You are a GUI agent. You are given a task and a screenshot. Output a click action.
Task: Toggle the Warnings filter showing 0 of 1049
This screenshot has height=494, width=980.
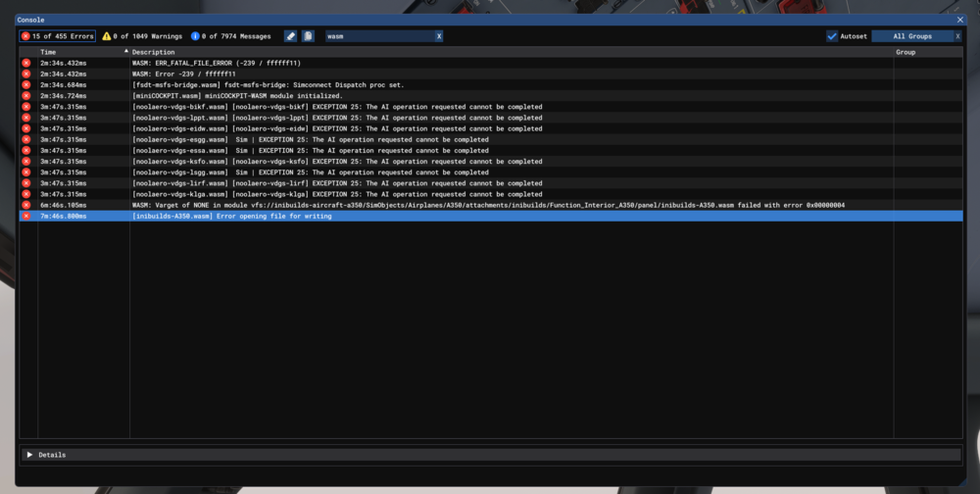(x=142, y=36)
